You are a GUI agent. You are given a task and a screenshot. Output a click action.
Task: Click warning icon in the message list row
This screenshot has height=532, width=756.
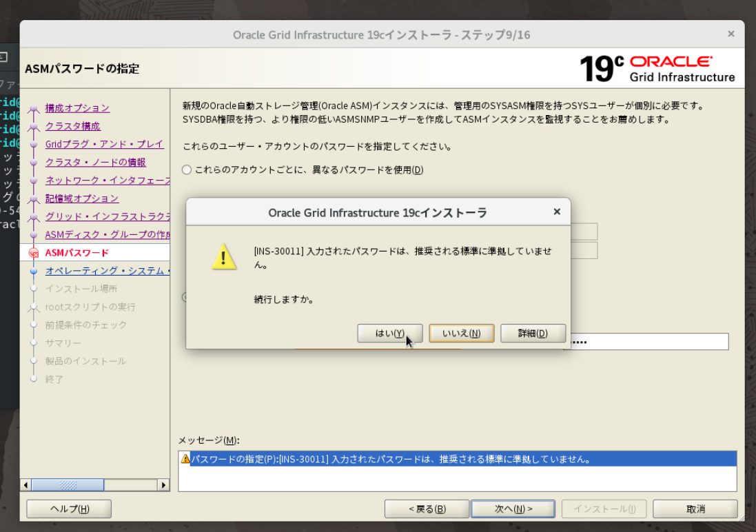[x=185, y=459]
